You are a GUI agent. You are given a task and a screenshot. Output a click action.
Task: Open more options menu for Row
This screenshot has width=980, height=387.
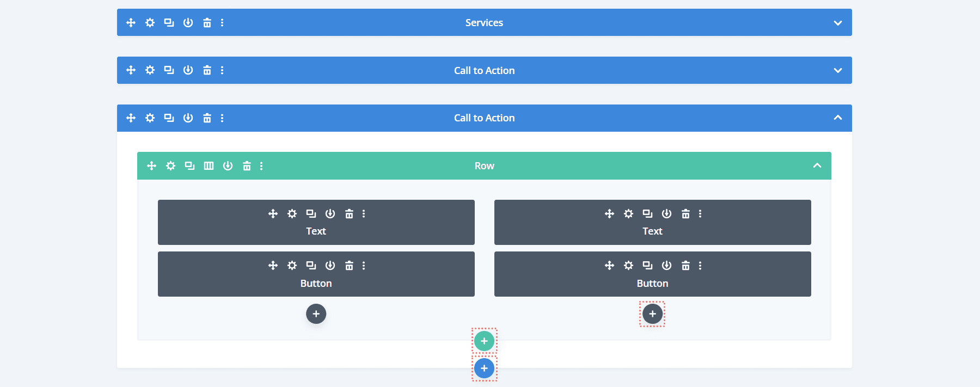[x=261, y=166]
